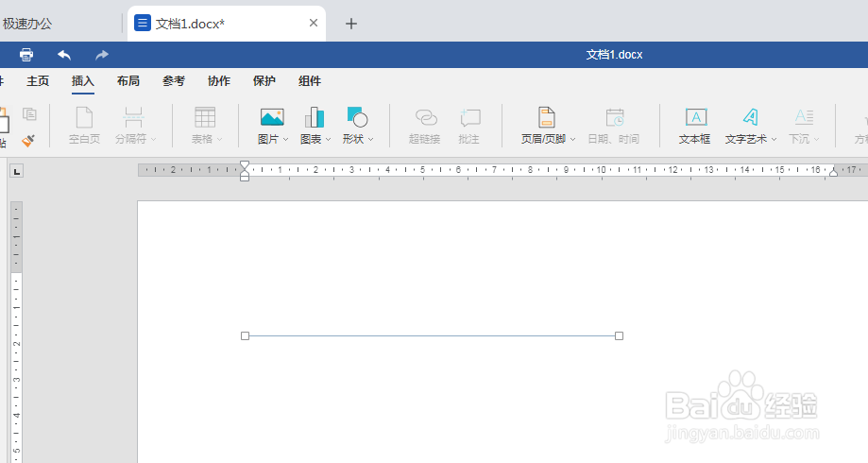The image size is (868, 463).
Task: Insert a chart with the 图表 icon
Action: tap(315, 117)
